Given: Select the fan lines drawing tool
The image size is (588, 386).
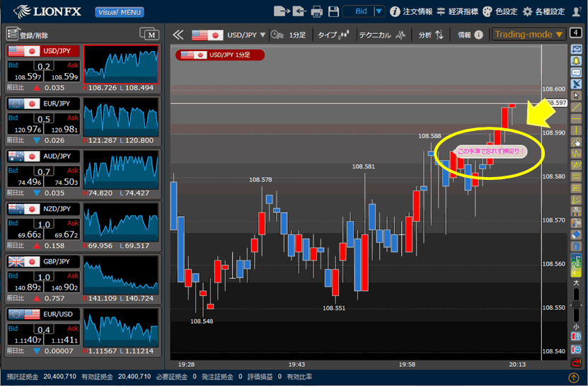Looking at the screenshot, I should pyautogui.click(x=576, y=200).
